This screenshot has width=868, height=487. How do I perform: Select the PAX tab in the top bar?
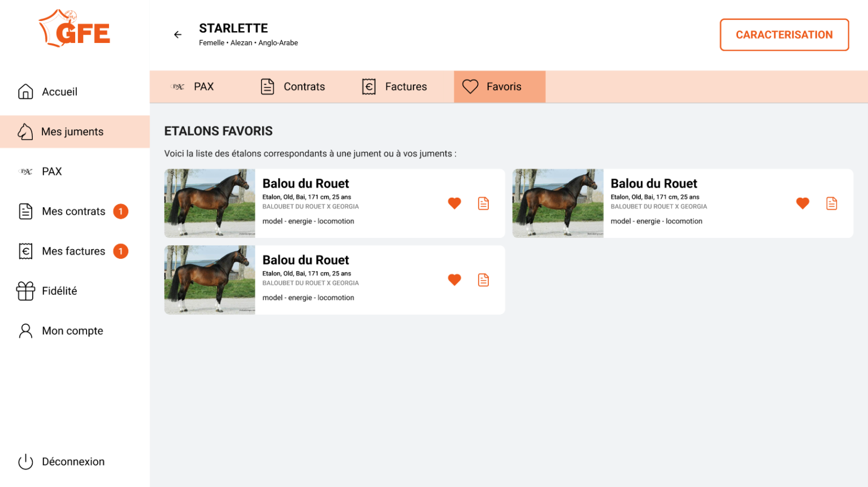click(193, 86)
